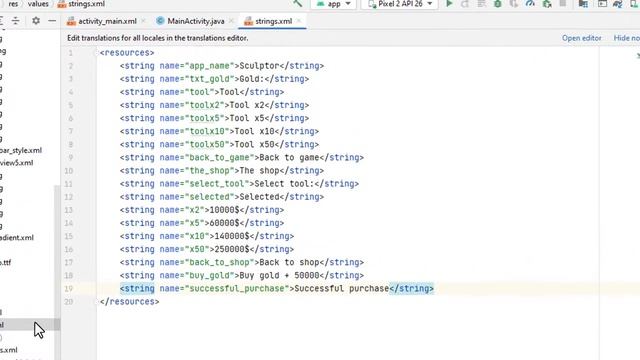The image size is (640, 360).
Task: Select the .ttf font file in project tree
Action: click(x=6, y=262)
